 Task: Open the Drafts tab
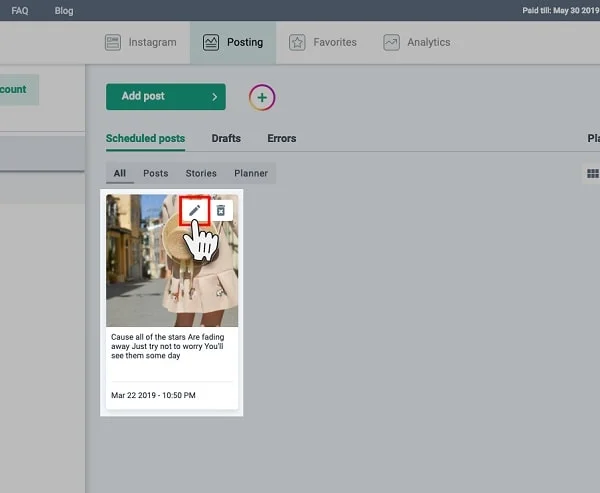coord(225,138)
